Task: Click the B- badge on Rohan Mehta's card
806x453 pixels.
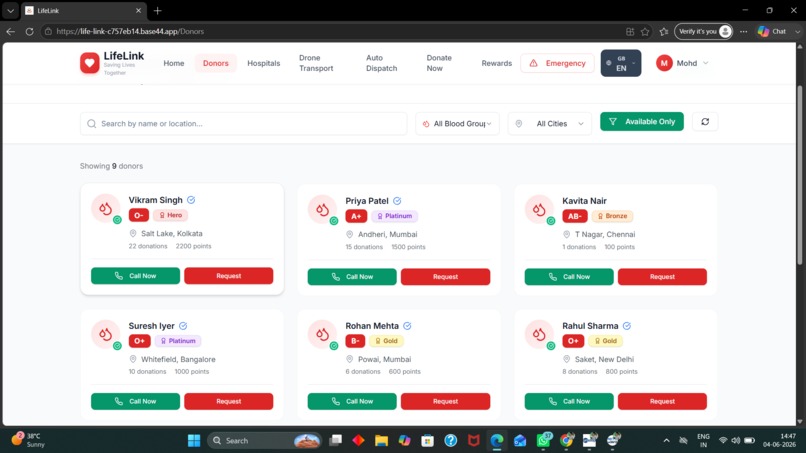Action: (x=355, y=341)
